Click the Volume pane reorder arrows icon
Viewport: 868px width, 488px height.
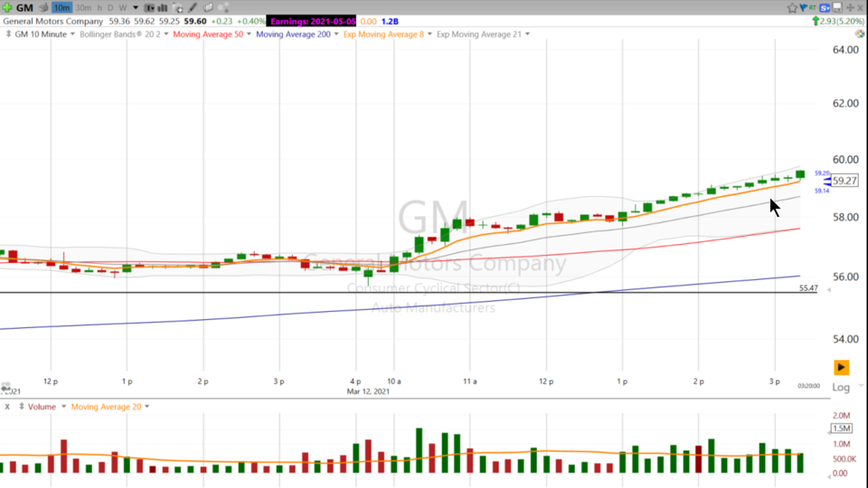(x=21, y=407)
